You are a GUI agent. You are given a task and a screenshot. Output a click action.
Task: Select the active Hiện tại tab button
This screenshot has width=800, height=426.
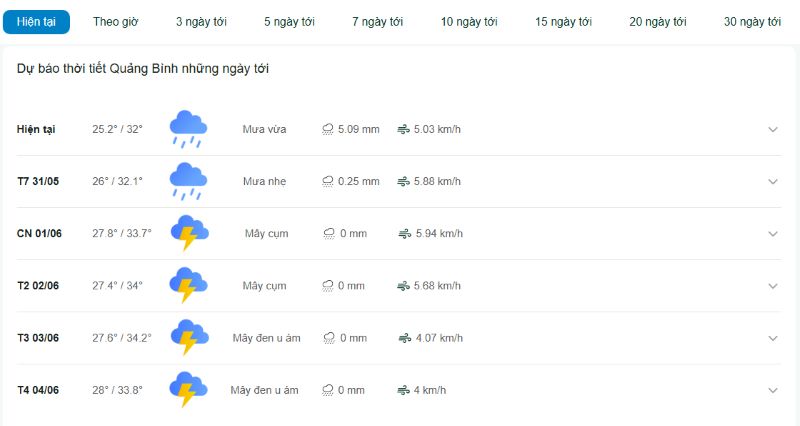tap(36, 22)
